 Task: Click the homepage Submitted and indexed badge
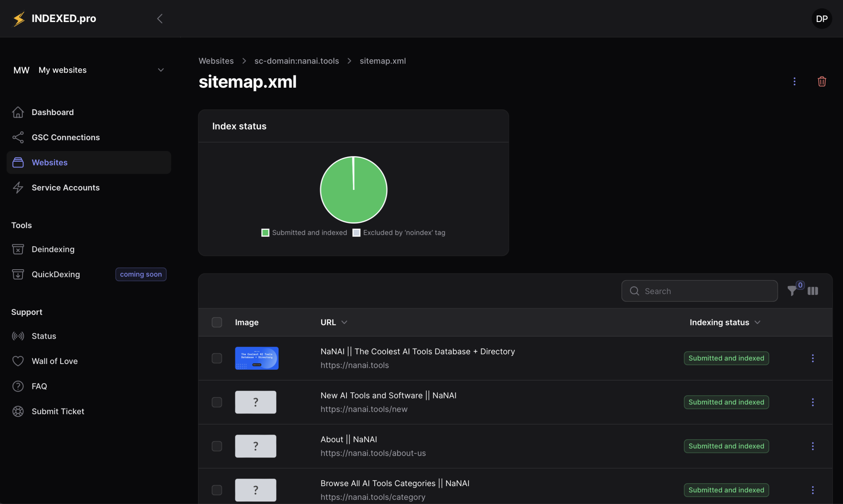(726, 358)
